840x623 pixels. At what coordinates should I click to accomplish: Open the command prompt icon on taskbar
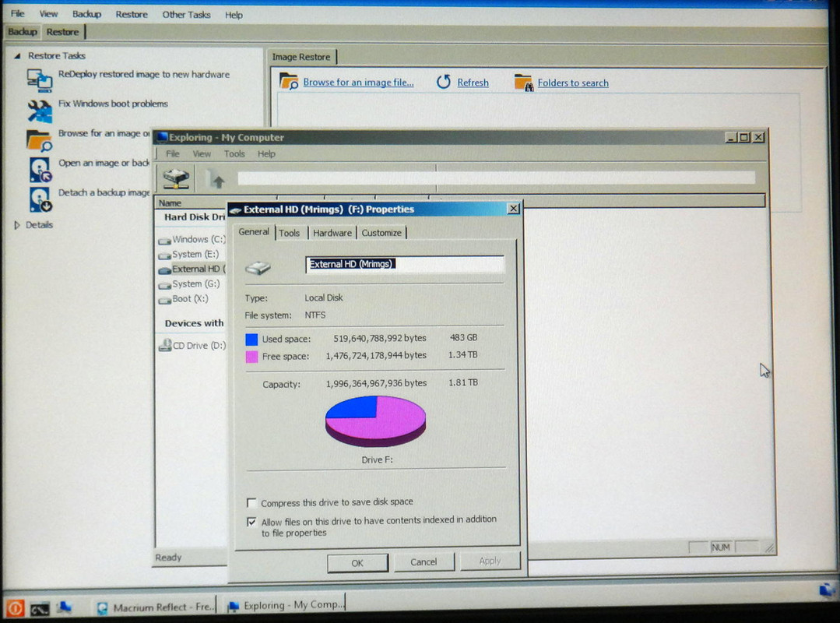pos(40,609)
